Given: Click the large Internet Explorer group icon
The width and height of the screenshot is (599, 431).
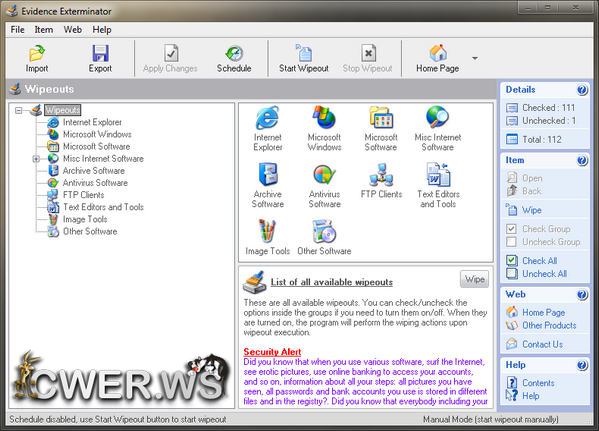Looking at the screenshot, I should (x=267, y=118).
